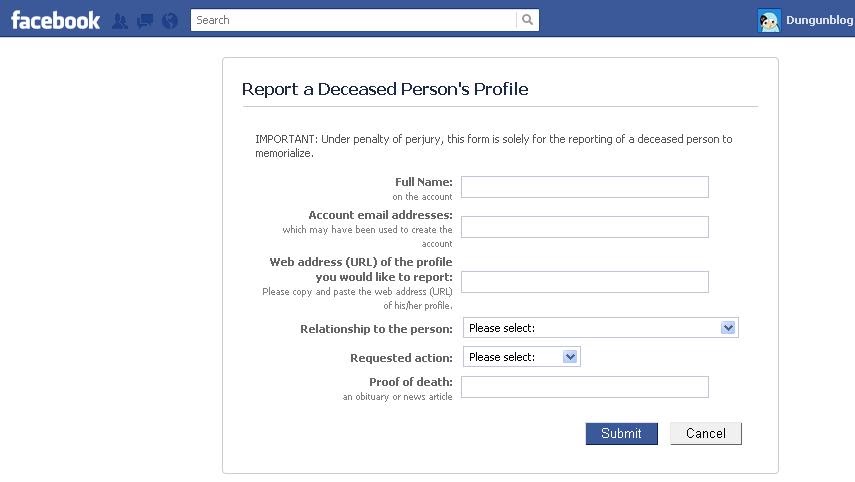Click the Facebook logo

55,20
